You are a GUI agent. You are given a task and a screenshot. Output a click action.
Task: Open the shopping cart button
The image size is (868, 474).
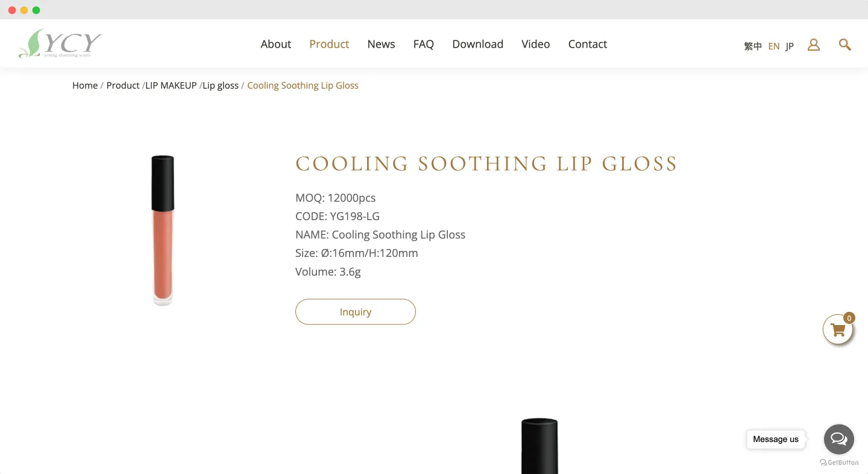(x=838, y=330)
